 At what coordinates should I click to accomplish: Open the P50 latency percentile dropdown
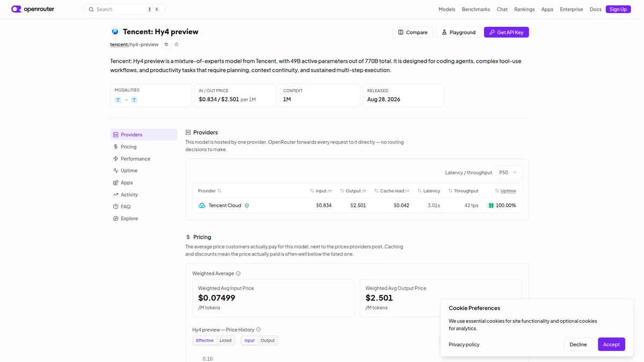[x=508, y=172]
